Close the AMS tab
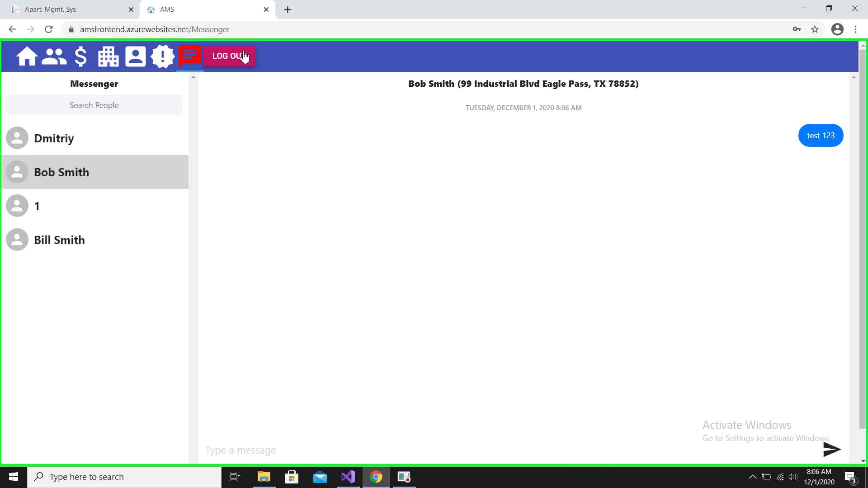This screenshot has height=488, width=868. (266, 9)
